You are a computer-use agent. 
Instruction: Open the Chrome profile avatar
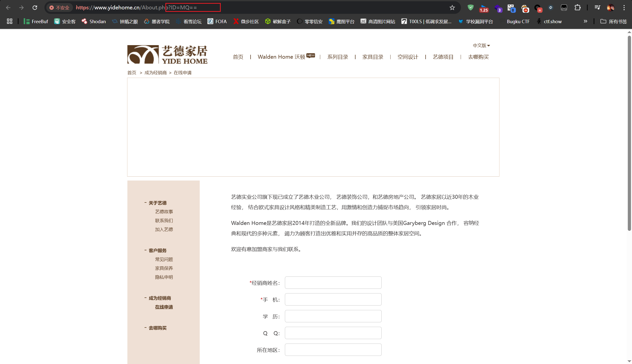click(611, 7)
